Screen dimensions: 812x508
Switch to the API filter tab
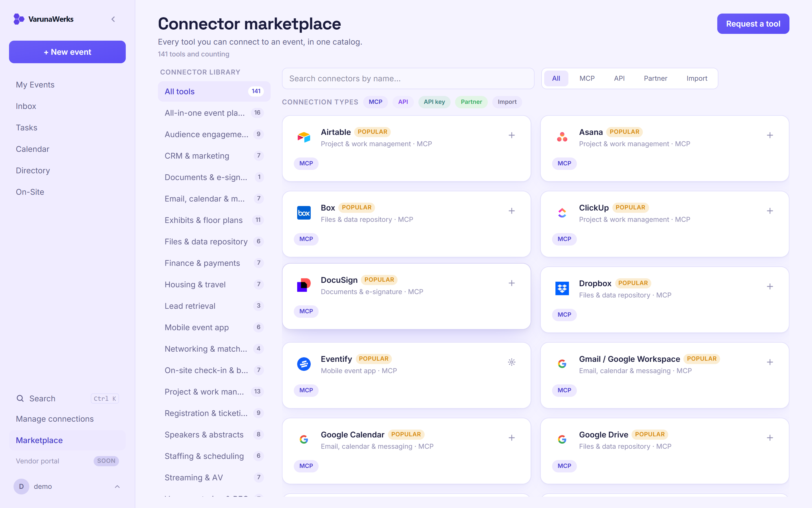(x=619, y=78)
